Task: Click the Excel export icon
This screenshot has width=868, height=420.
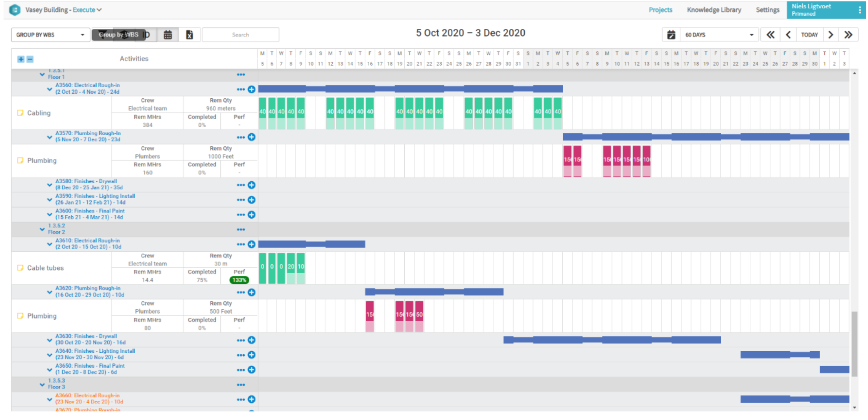Action: [x=189, y=35]
